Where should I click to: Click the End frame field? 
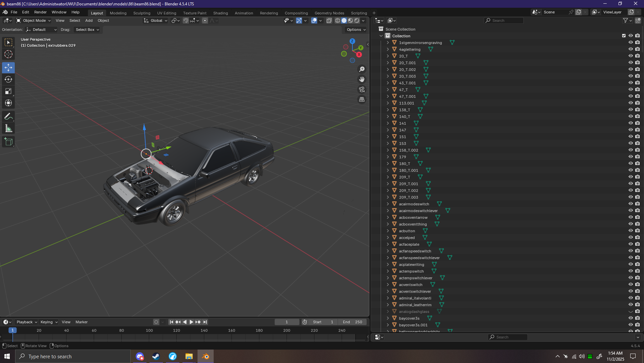click(352, 322)
